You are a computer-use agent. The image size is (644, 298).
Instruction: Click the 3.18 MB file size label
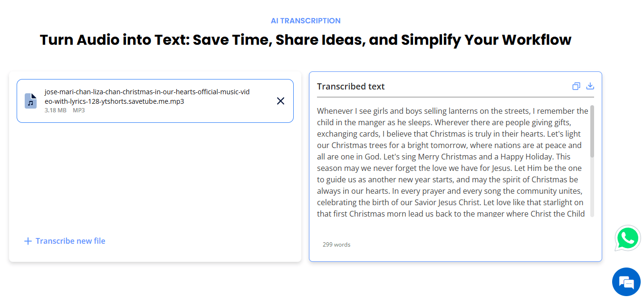click(56, 110)
